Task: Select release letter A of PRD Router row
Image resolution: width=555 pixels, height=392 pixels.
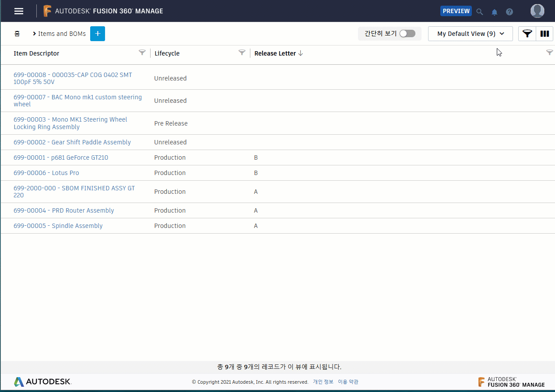Action: (x=256, y=210)
